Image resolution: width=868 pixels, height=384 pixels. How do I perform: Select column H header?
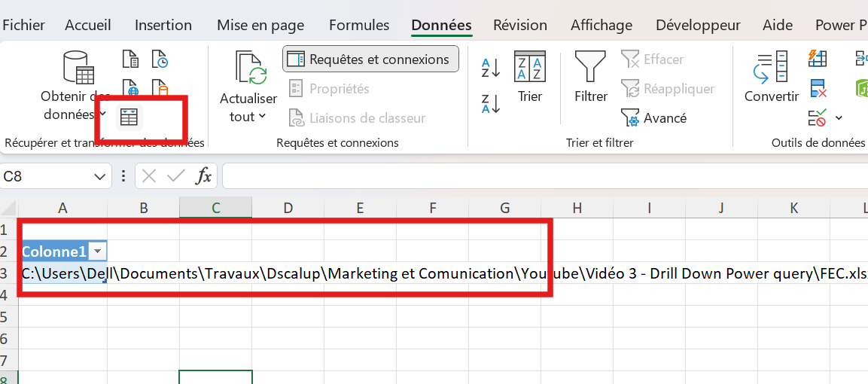[577, 208]
